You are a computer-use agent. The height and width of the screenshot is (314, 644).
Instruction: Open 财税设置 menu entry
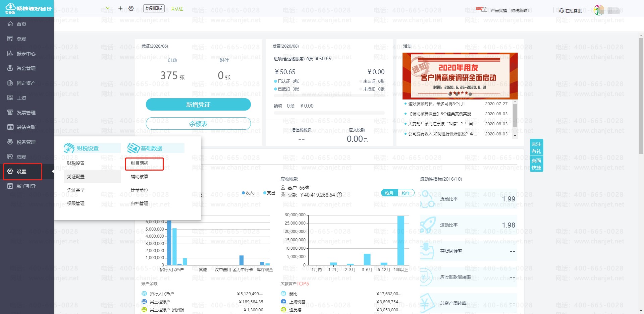[x=76, y=163]
